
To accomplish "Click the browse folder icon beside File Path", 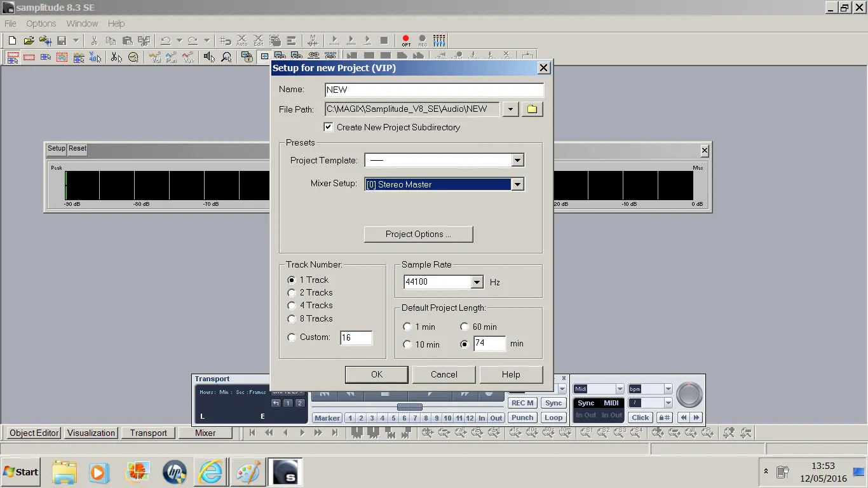I will coord(532,109).
